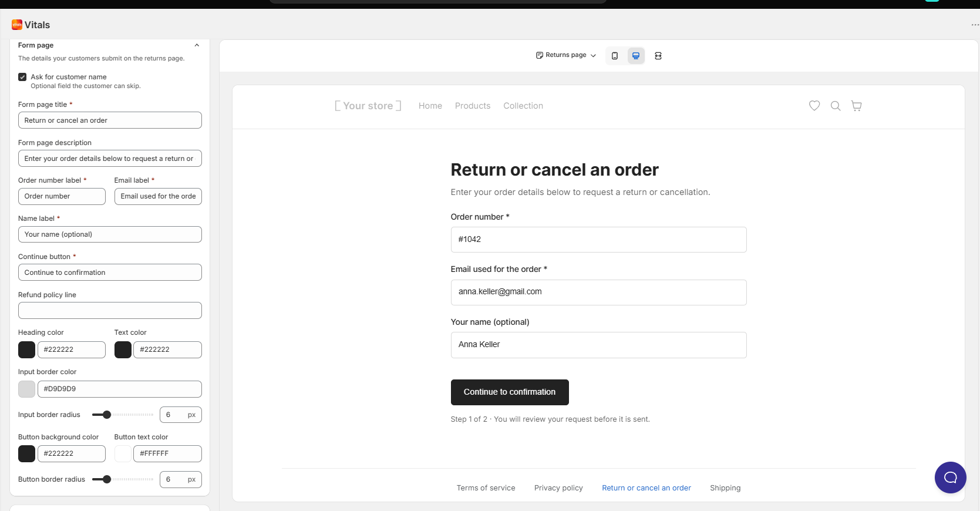
Task: Open the Heading color swatch
Action: point(26,349)
